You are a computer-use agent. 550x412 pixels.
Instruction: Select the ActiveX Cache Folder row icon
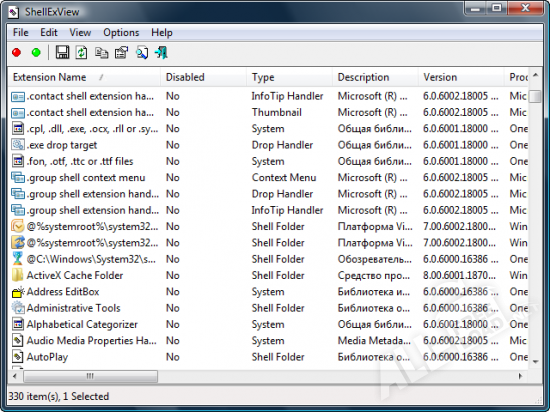[x=18, y=276]
